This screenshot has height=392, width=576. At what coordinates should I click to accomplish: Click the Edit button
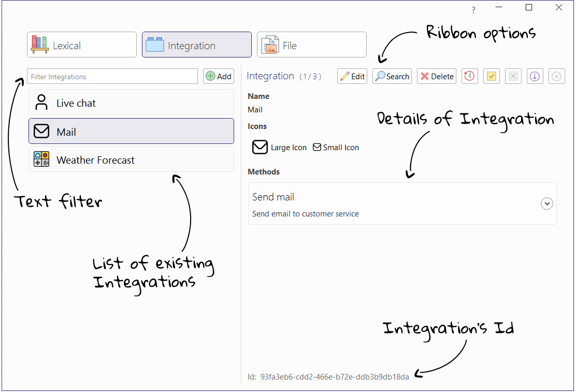[x=352, y=76]
